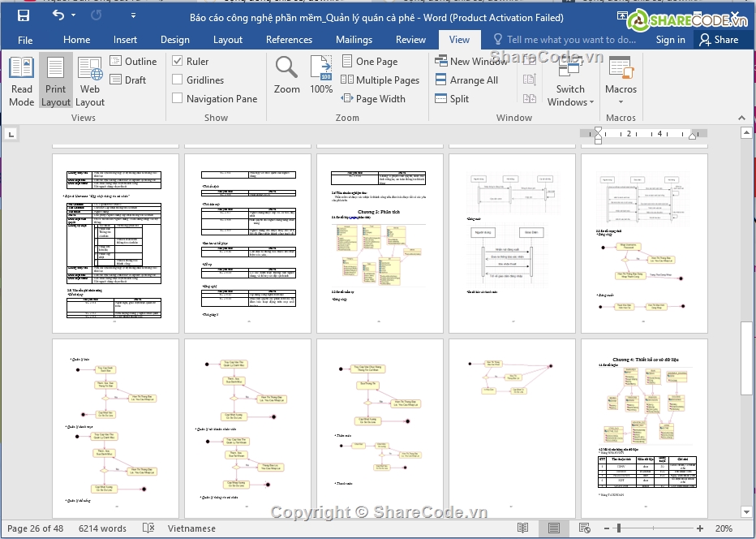The image size is (756, 539).
Task: Open the Zoom dialog magnifier
Action: tap(286, 75)
